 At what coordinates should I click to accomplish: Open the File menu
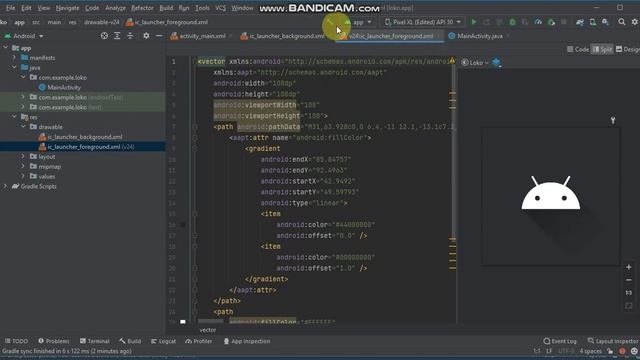tap(10, 8)
